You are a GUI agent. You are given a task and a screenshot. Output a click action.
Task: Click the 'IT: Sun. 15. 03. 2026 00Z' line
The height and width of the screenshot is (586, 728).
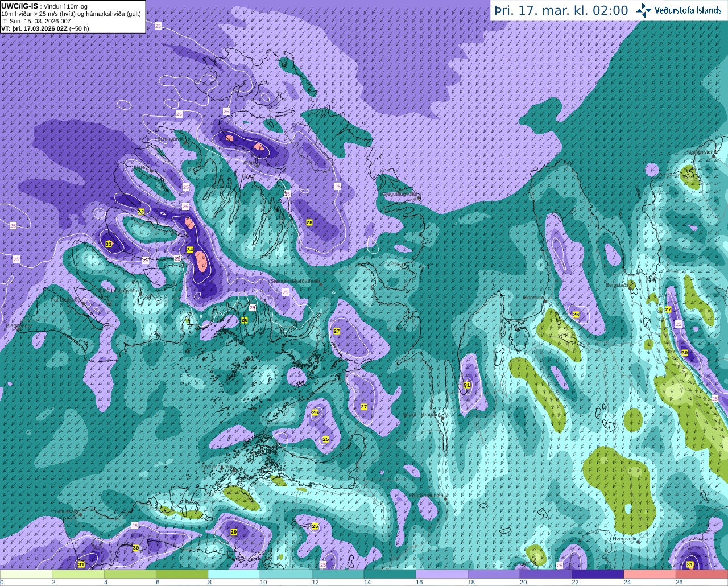pos(36,21)
